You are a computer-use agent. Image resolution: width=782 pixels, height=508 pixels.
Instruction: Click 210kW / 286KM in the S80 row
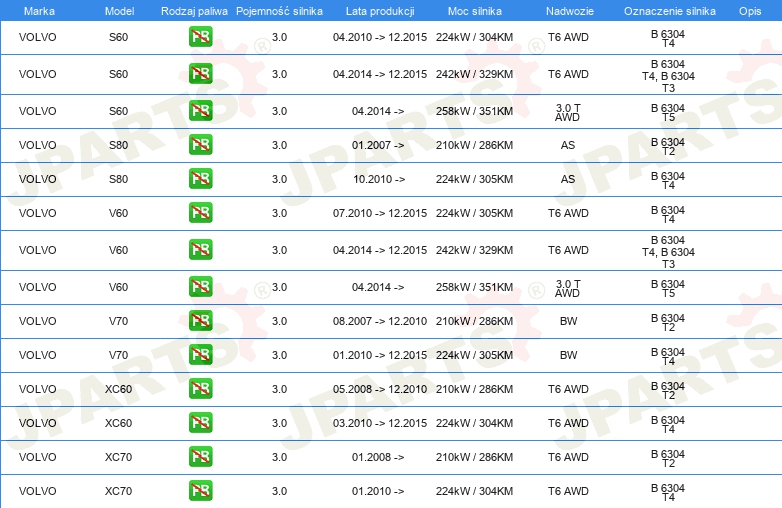(474, 145)
